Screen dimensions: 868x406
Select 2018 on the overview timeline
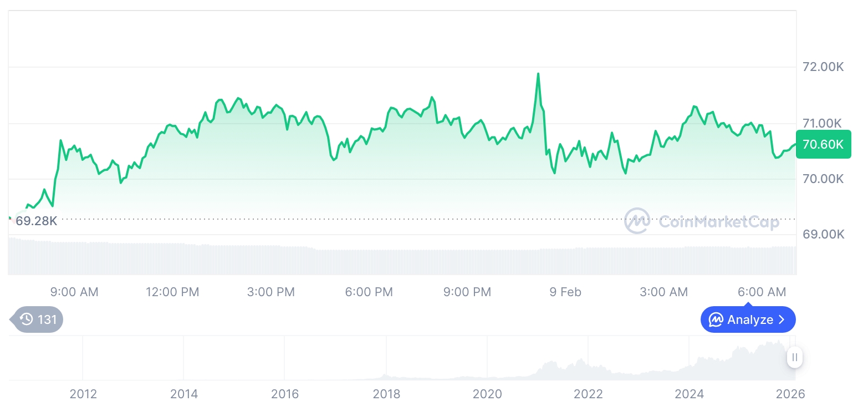coord(386,394)
